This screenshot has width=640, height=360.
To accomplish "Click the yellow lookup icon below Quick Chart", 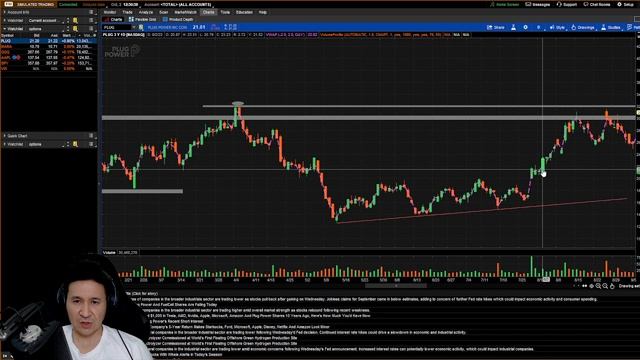I will click(75, 144).
